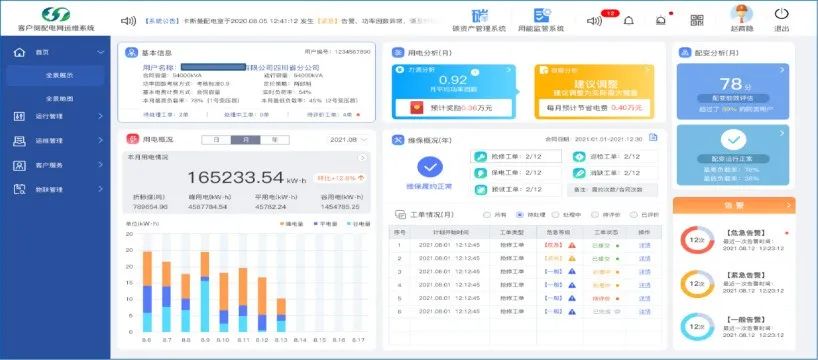Click the info badge beside 0.92
The image size is (818, 360).
(475, 73)
